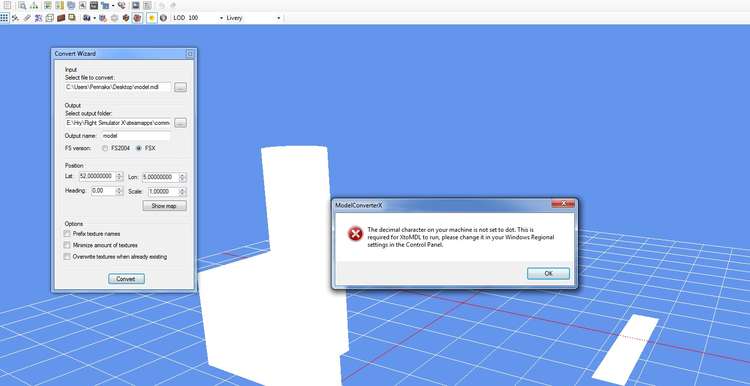750x386 pixels.
Task: Click the grayed-out undo arrow
Action: (x=162, y=6)
